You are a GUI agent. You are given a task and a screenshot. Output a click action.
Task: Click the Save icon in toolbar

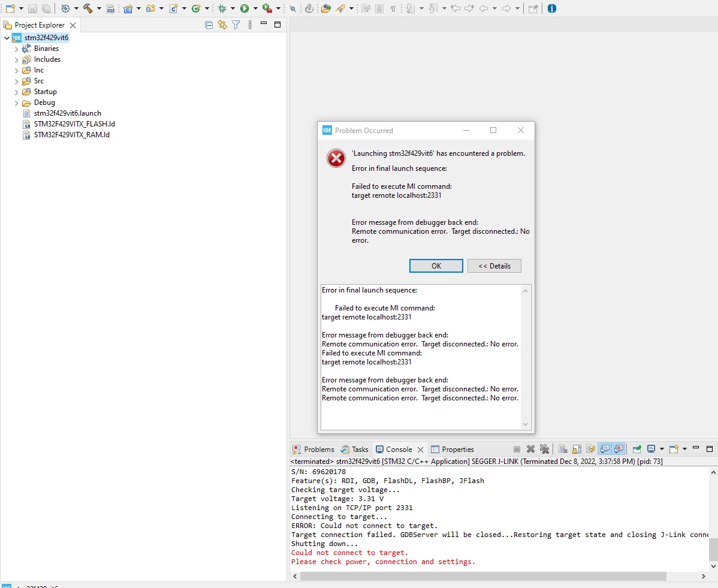[x=32, y=8]
